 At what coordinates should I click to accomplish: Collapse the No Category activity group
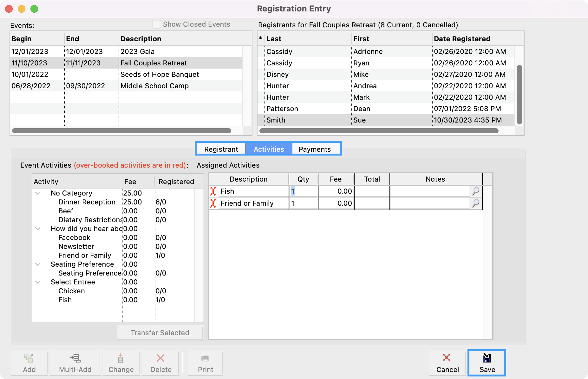(x=38, y=193)
